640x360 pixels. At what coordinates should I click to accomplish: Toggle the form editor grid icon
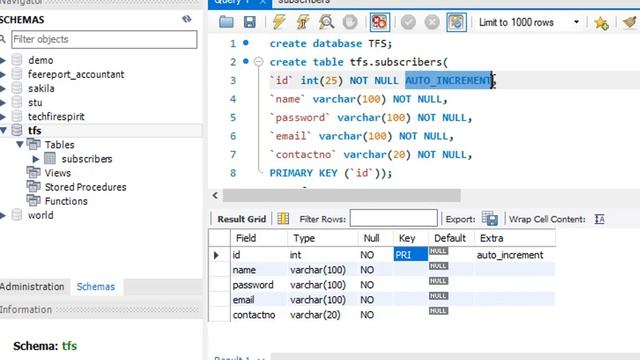click(283, 219)
